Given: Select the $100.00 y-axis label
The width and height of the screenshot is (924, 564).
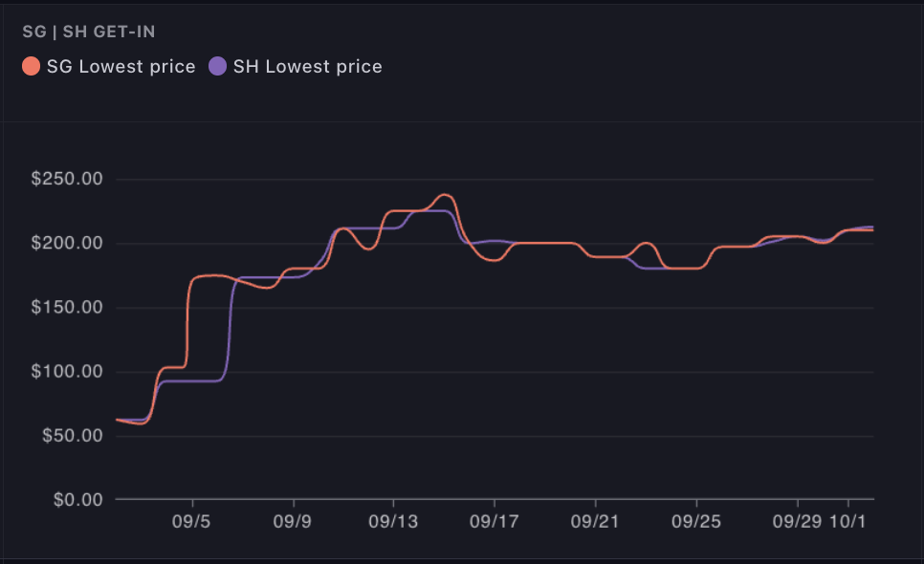Looking at the screenshot, I should coord(69,372).
